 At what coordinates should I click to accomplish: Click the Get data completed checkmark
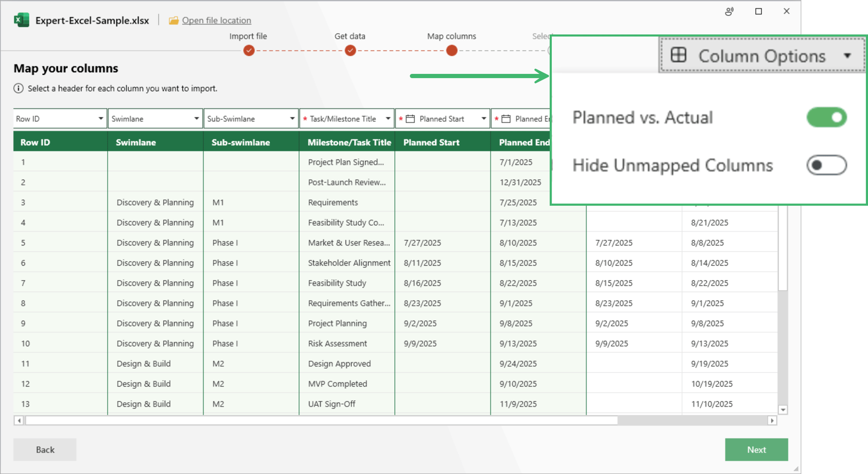[350, 51]
